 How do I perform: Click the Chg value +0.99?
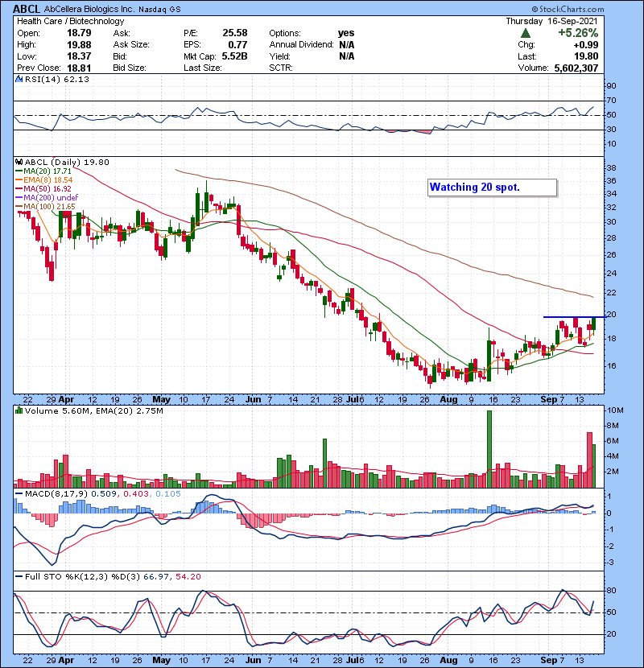(586, 45)
